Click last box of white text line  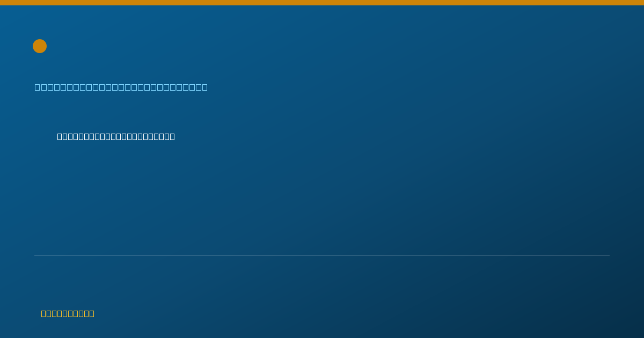(172, 136)
